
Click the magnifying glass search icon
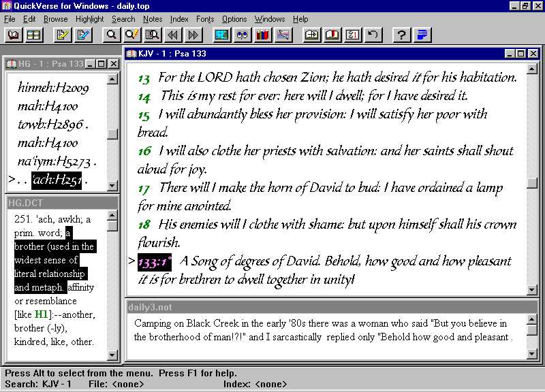[x=112, y=35]
